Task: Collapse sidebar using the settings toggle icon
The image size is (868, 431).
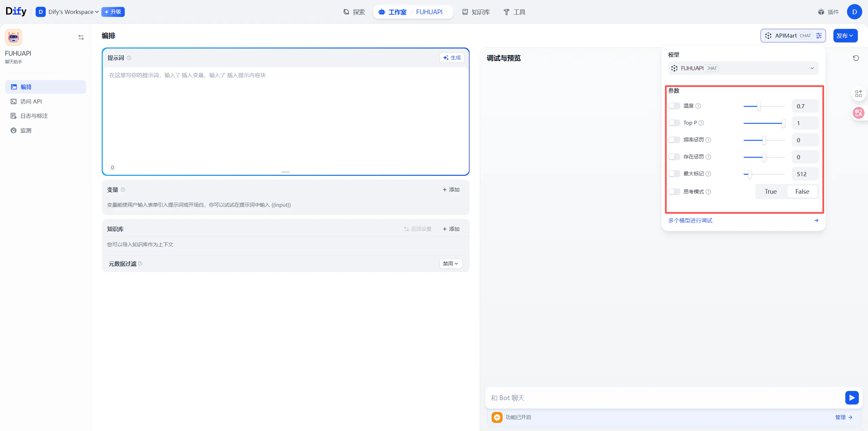Action: [81, 37]
